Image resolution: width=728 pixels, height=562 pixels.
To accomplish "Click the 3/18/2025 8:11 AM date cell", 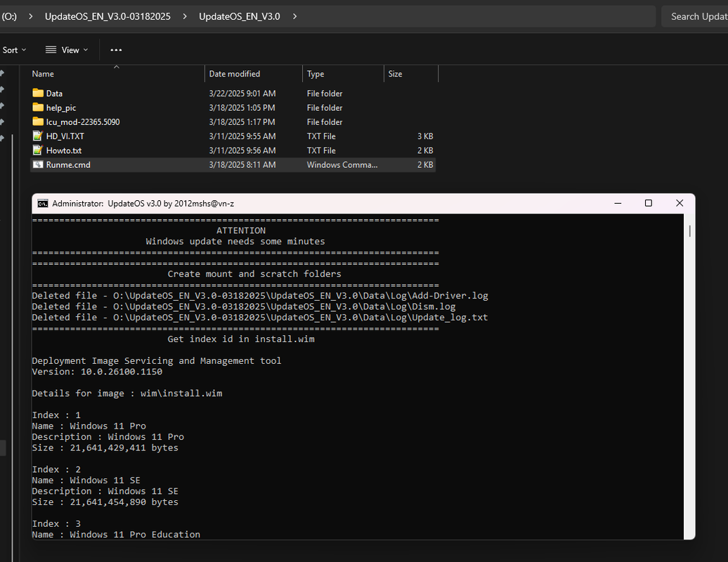I will 242,165.
